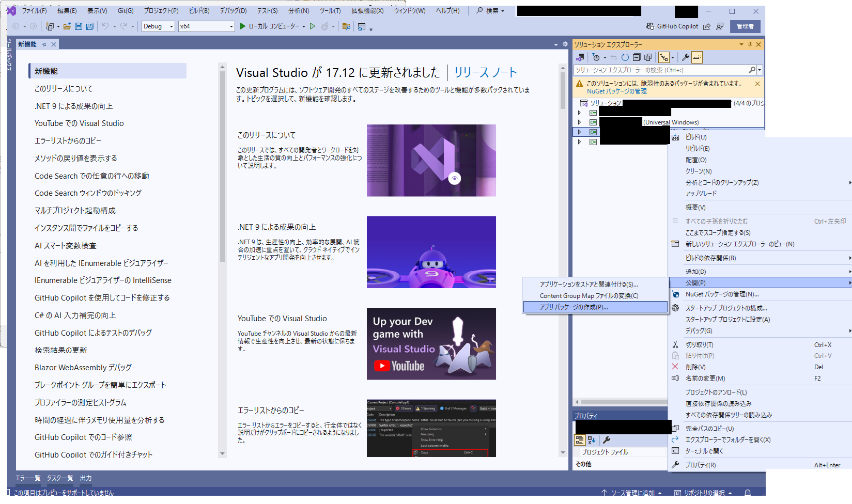Screen dimensions: 852x504
Task: Dismiss the vulnerability warning bar
Action: [x=757, y=84]
